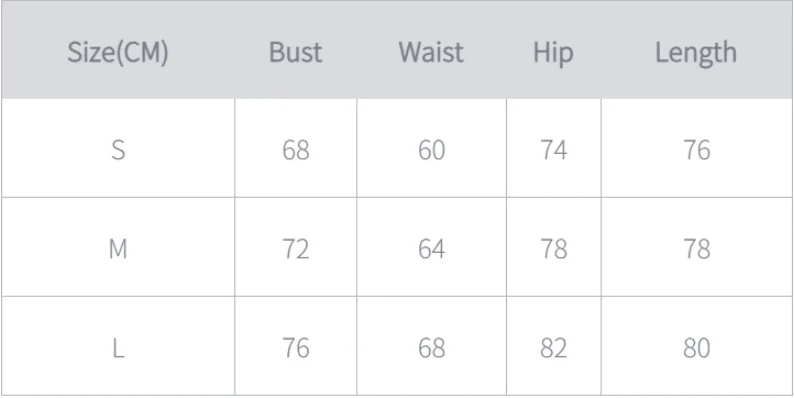The width and height of the screenshot is (794, 398).
Task: Click the Length column header
Action: coord(696,53)
